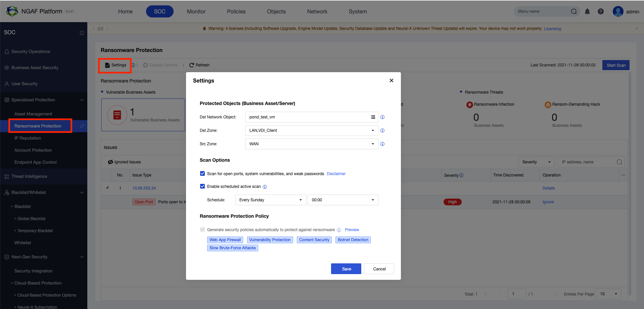The width and height of the screenshot is (644, 309).
Task: Click the Ransomware Infection icon
Action: [x=470, y=105]
